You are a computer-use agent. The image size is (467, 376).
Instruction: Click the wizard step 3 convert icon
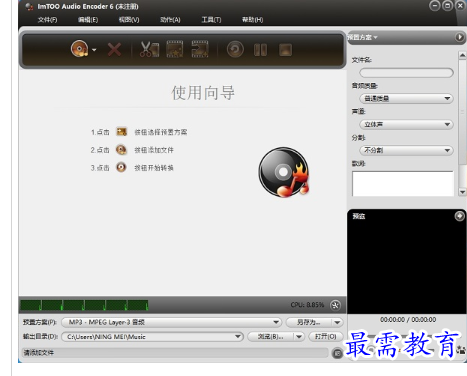tap(121, 167)
